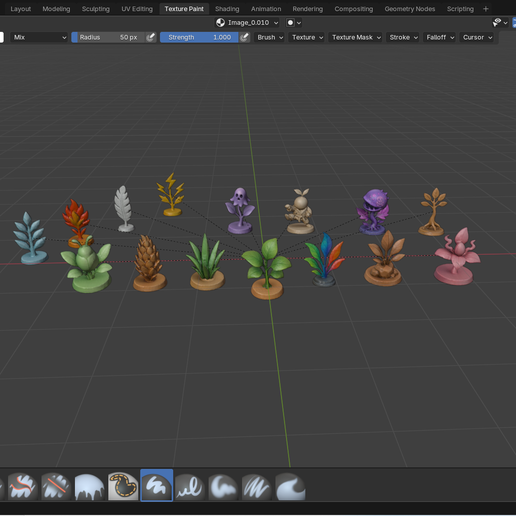Expand the Cursor settings popover
Screen dimensions: 516x516
477,37
